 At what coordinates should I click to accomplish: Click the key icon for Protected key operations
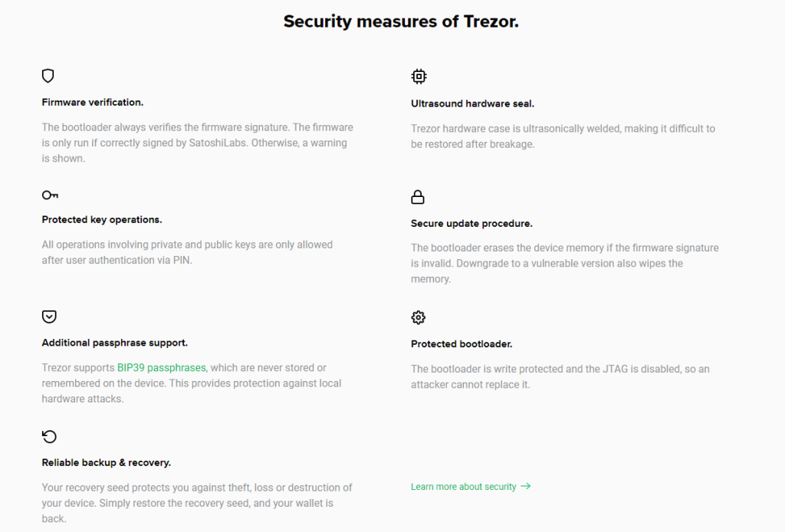[x=50, y=195]
